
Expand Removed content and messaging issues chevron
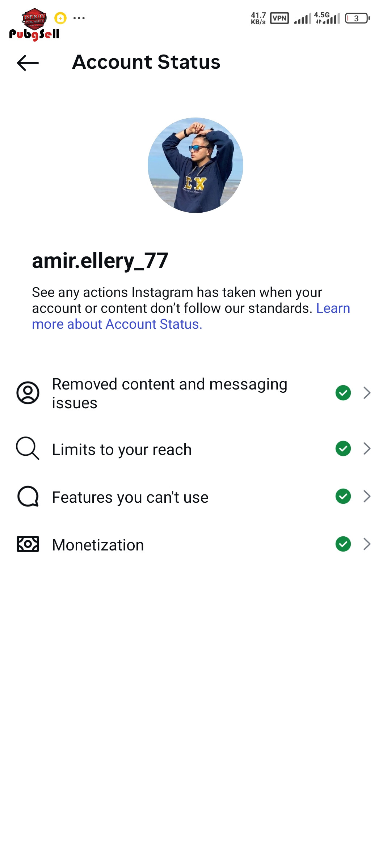[367, 393]
